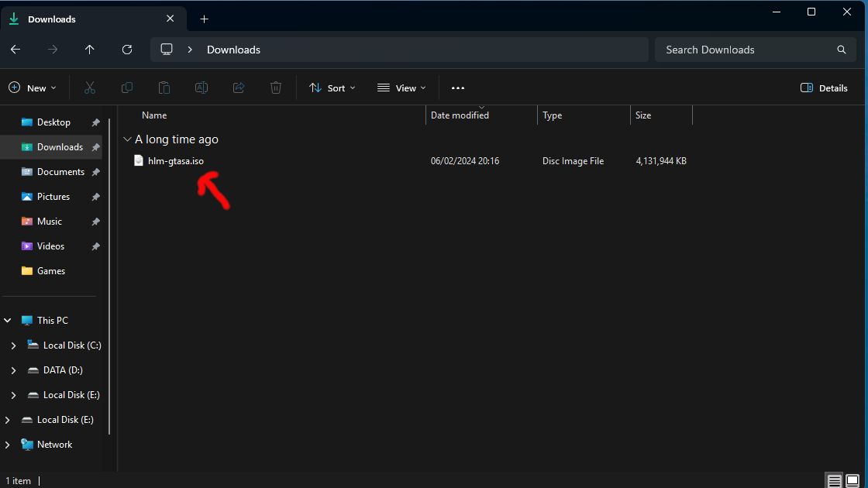The height and width of the screenshot is (488, 868).
Task: Switch to large thumbnails view in status bar
Action: click(852, 480)
